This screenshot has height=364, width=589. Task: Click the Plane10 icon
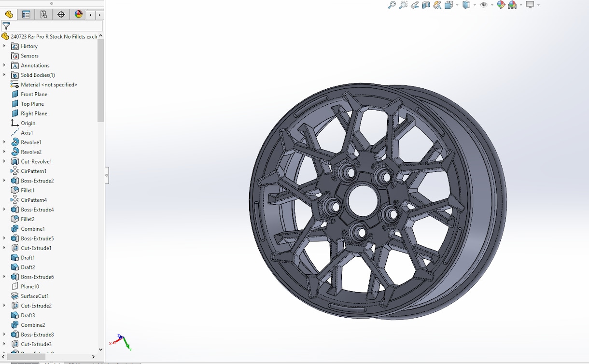[x=15, y=286]
